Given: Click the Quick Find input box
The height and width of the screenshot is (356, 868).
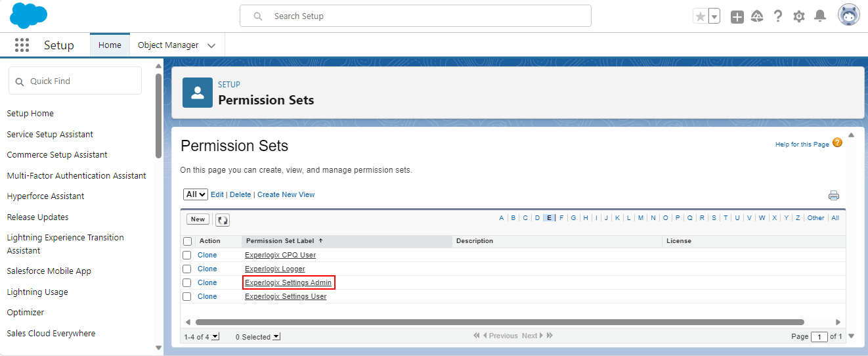Looking at the screenshot, I should pos(75,81).
